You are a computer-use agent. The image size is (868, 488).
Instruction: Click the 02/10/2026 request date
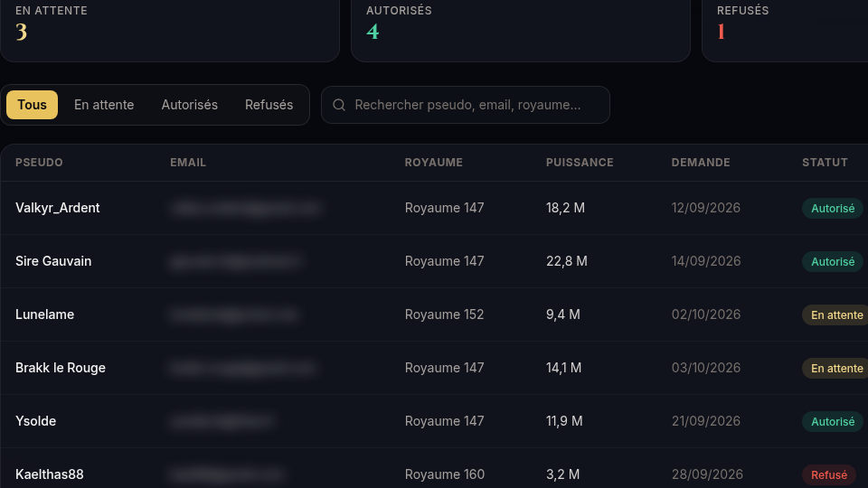coord(706,314)
